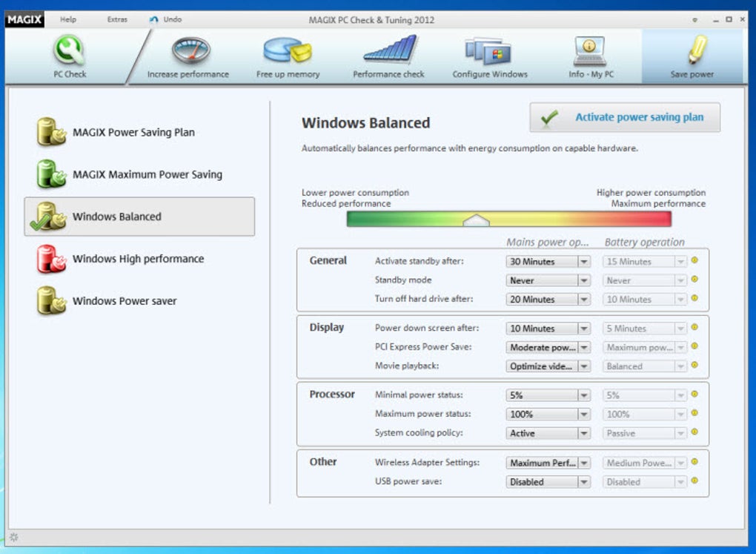The height and width of the screenshot is (554, 756).
Task: Select MAGIX Maximum Power Saving entry text
Action: (x=147, y=174)
